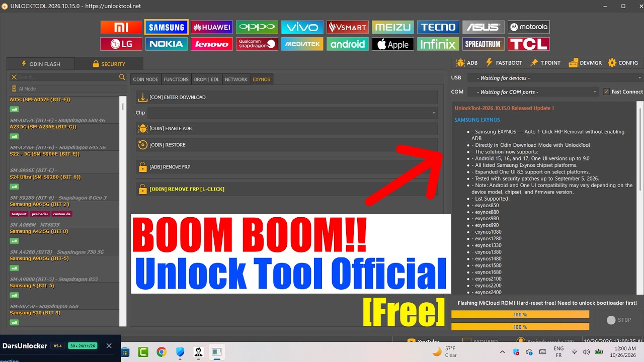Open the All Model filter dropdown
Screen dimensions: 644x362
(x=67, y=88)
